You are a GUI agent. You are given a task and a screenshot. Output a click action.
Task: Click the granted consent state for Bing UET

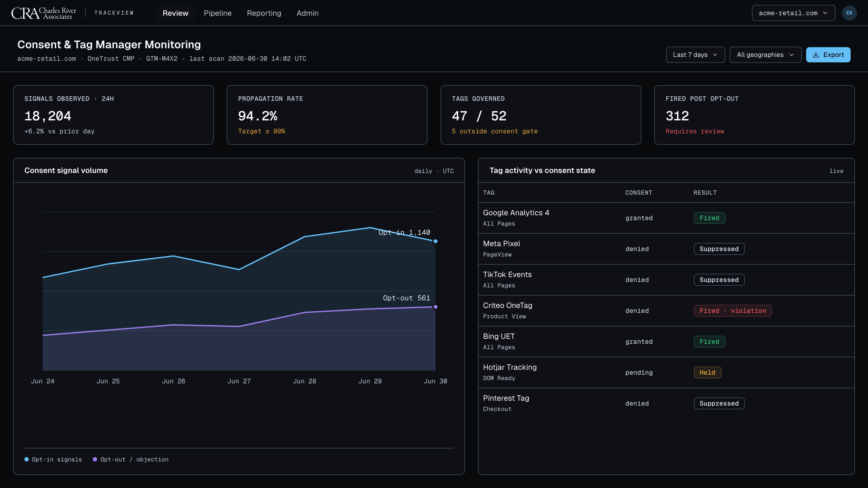pyautogui.click(x=639, y=342)
